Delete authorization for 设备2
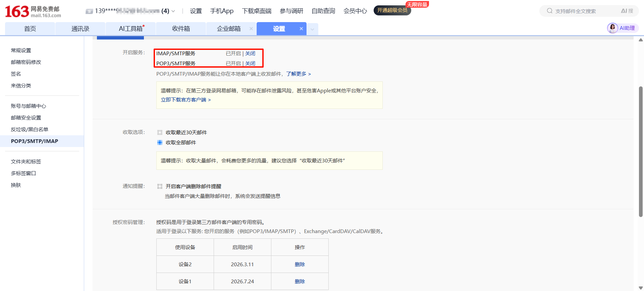Image resolution: width=644 pixels, height=291 pixels. (300, 264)
